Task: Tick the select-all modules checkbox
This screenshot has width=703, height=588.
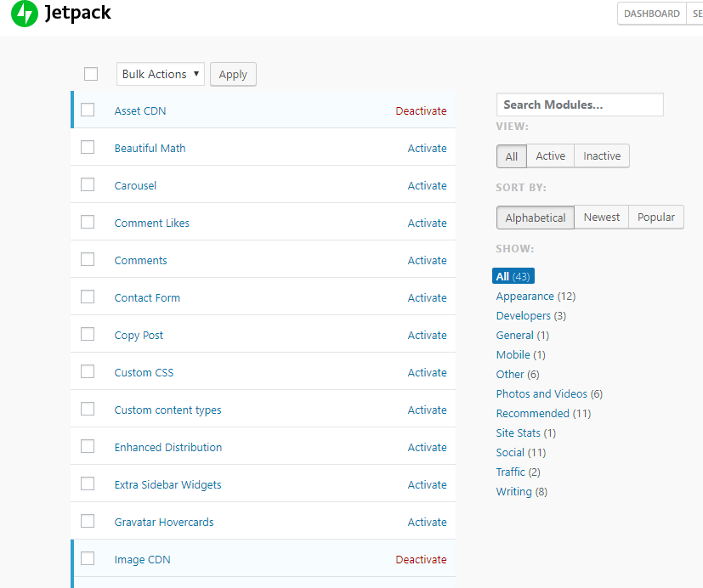Action: [x=91, y=74]
